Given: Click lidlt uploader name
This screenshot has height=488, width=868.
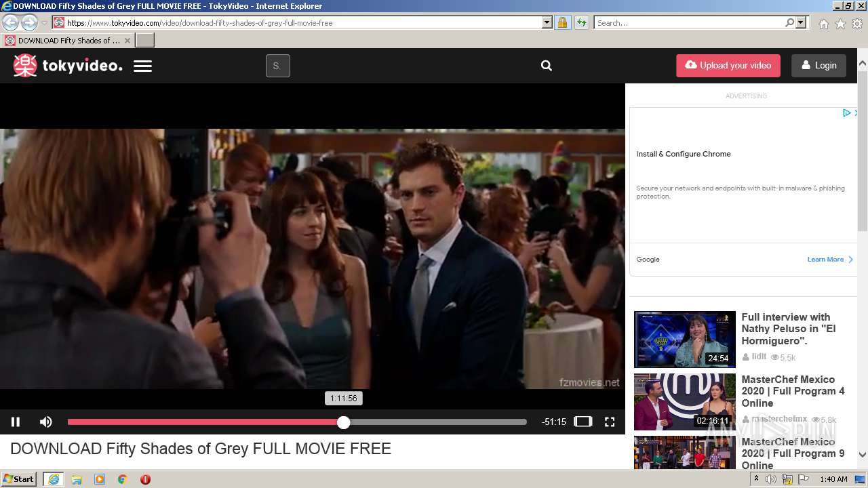Looking at the screenshot, I should pyautogui.click(x=759, y=357).
